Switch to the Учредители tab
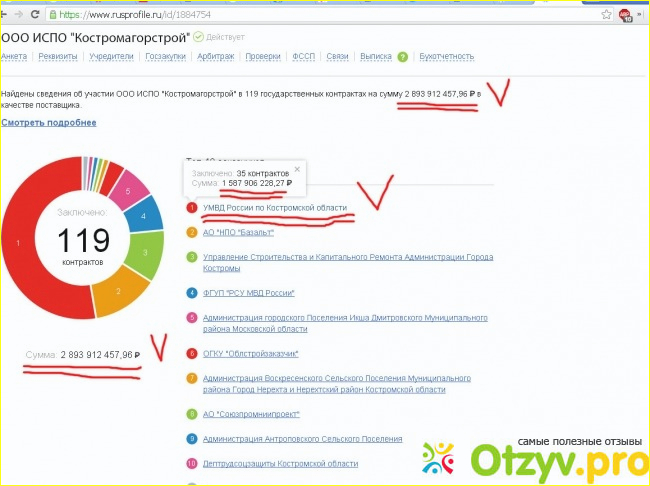 point(109,57)
